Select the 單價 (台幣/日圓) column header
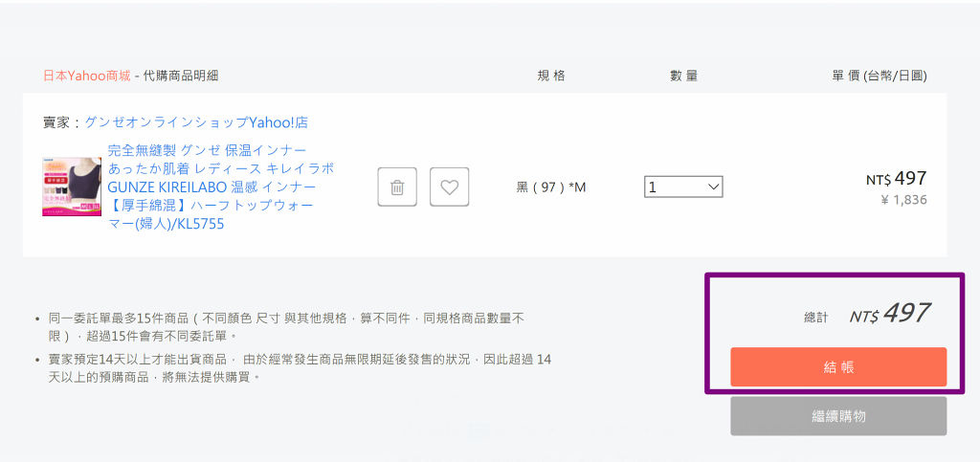Viewport: 980px width, 462px height. (x=880, y=76)
